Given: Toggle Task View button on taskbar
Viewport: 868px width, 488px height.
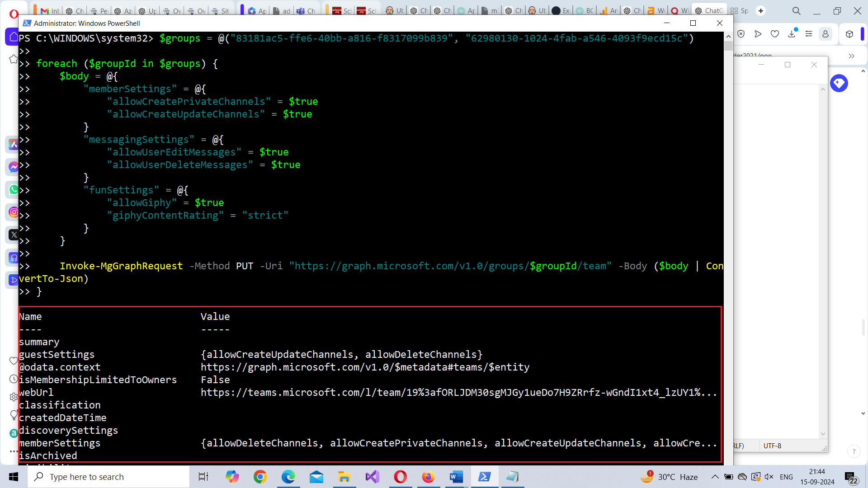Looking at the screenshot, I should pyautogui.click(x=203, y=477).
